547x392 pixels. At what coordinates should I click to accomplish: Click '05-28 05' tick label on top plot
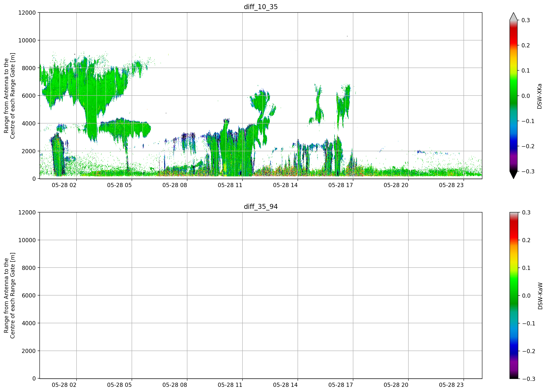tap(119, 185)
